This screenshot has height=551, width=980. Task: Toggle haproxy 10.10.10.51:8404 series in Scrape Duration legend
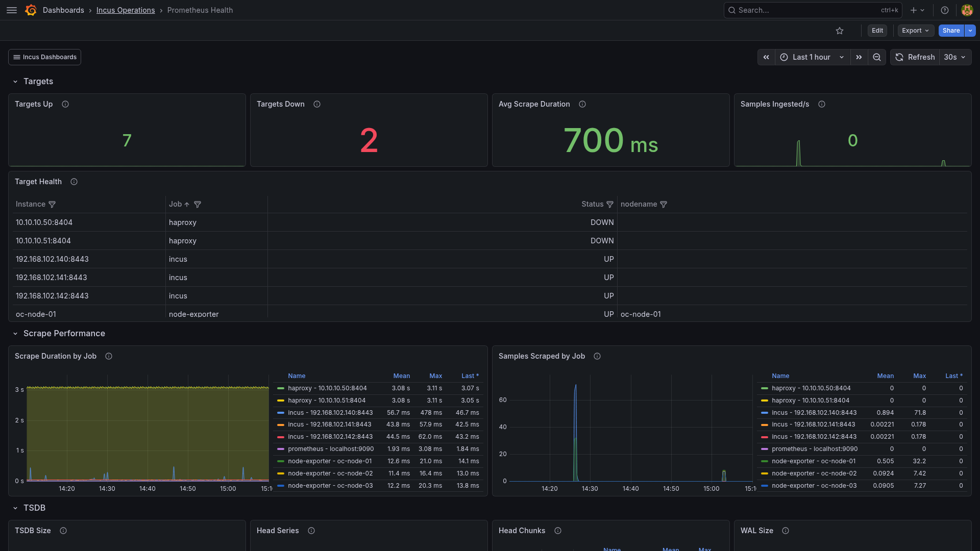(327, 400)
